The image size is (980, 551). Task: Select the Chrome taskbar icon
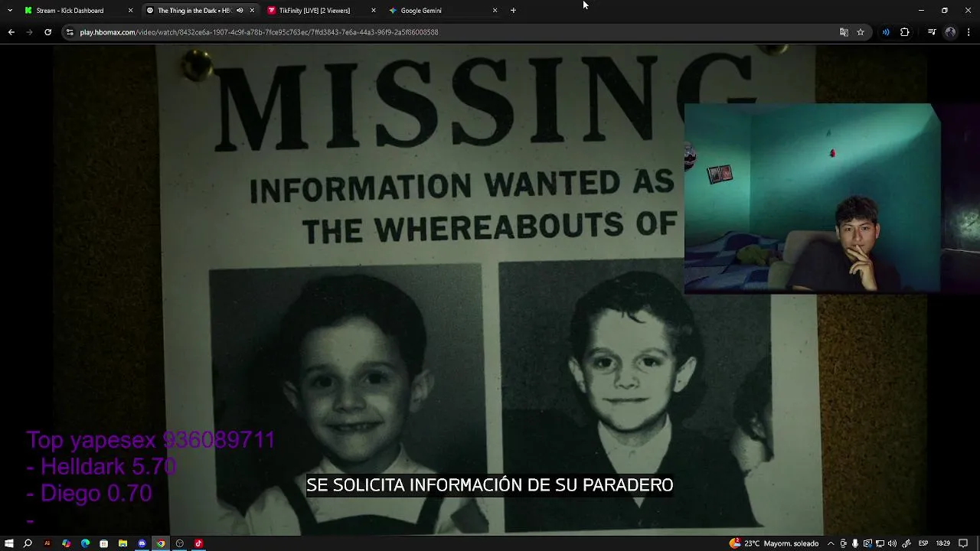[161, 543]
